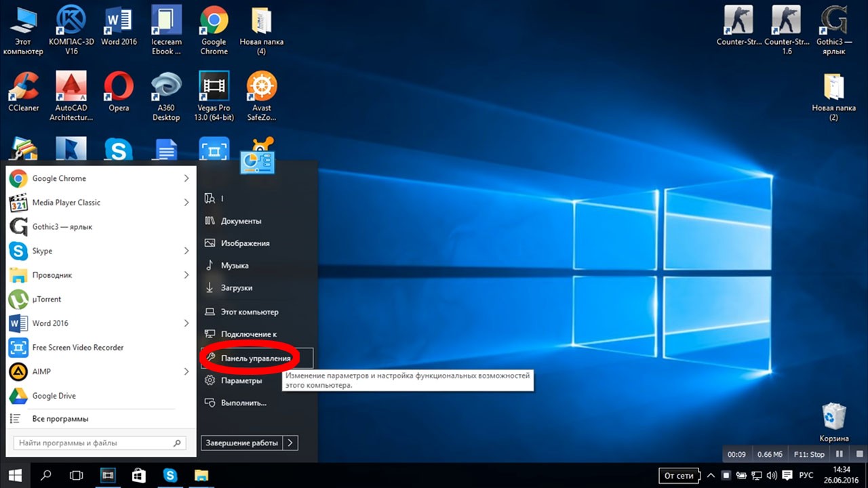This screenshot has width=868, height=488.
Task: Select the Opera desktop icon
Action: pyautogui.click(x=119, y=91)
